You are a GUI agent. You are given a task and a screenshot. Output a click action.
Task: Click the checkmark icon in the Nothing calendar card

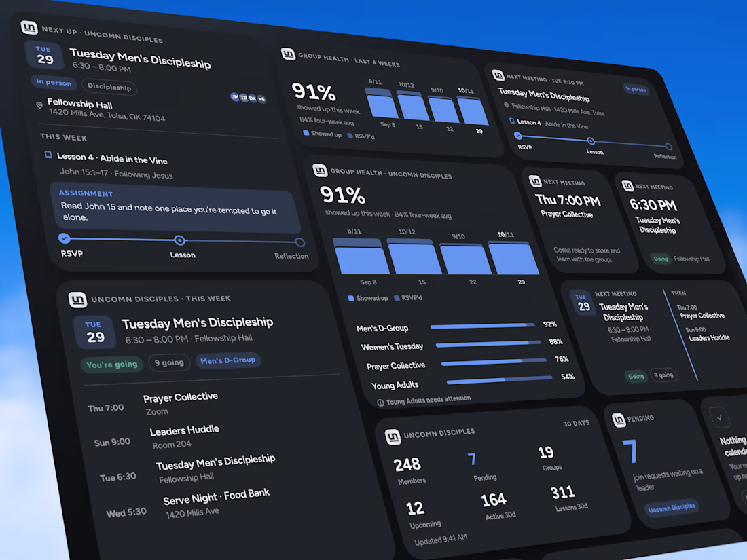point(719,417)
